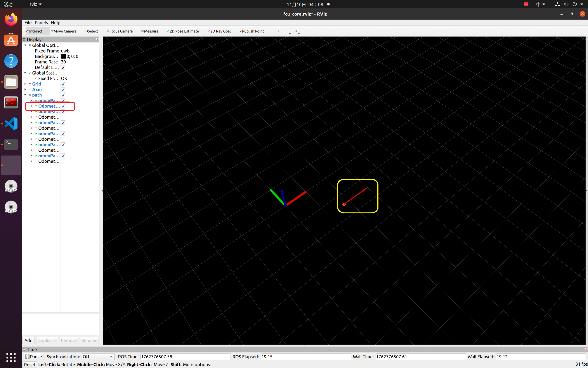The height and width of the screenshot is (368, 588).
Task: Open Firefox from the dock
Action: [11, 19]
